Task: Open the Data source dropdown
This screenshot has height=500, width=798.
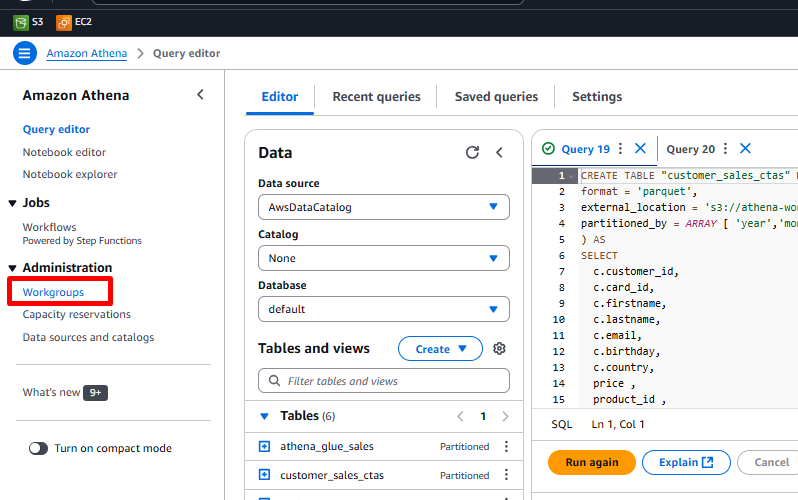Action: [383, 207]
